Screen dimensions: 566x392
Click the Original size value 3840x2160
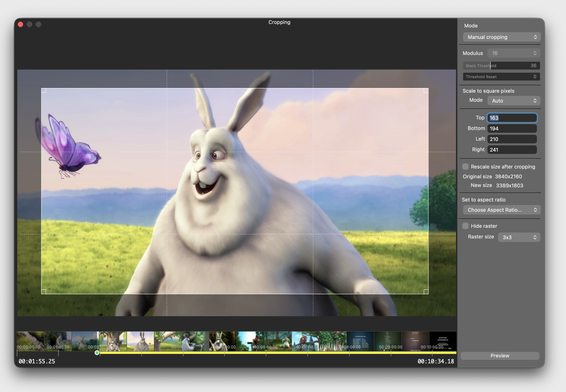coord(508,177)
